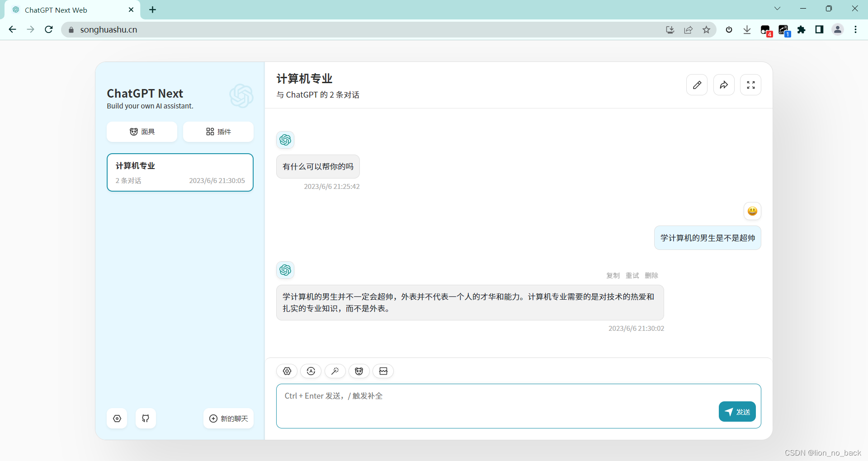Screen dimensions: 868x461
Task: Click the chat title 计算机专业 in header
Action: 304,79
